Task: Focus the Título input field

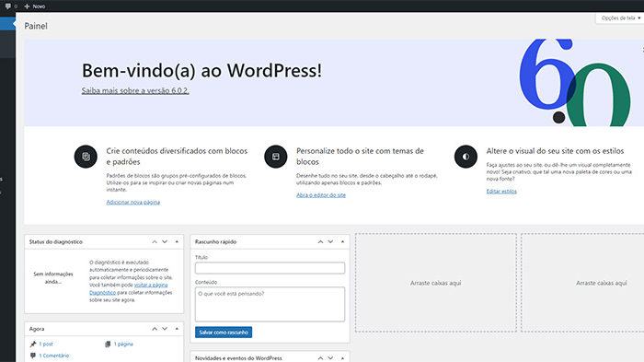Action: point(270,268)
